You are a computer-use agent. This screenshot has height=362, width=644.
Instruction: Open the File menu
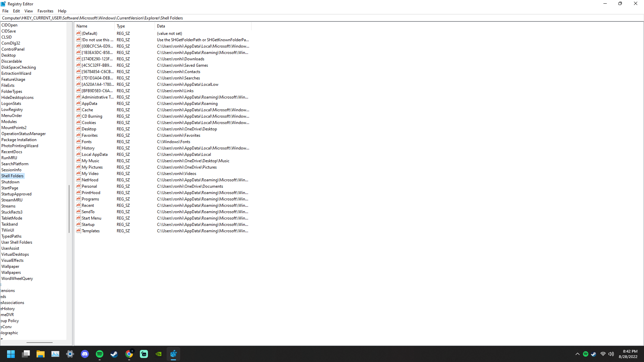coord(5,11)
